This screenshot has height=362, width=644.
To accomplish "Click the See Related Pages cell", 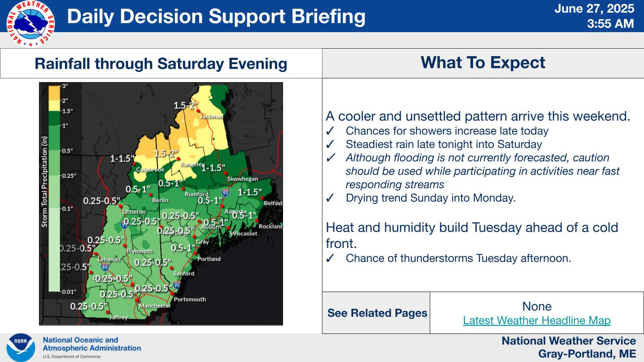I will click(x=377, y=313).
